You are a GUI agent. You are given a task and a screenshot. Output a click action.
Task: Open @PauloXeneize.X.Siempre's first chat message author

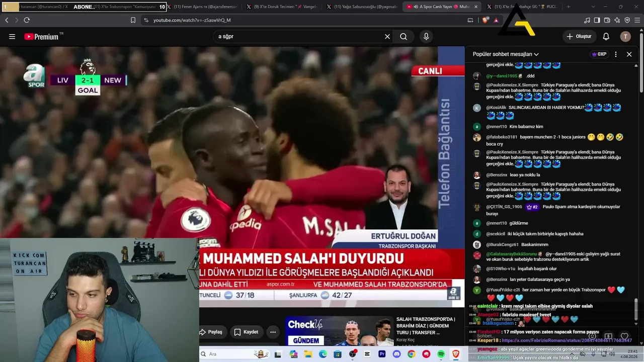(x=512, y=85)
